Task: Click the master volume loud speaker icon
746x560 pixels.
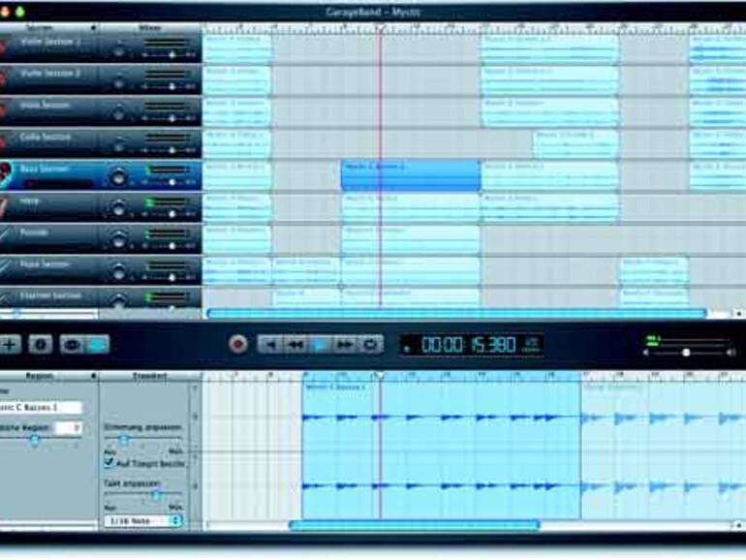Action: coord(731,353)
